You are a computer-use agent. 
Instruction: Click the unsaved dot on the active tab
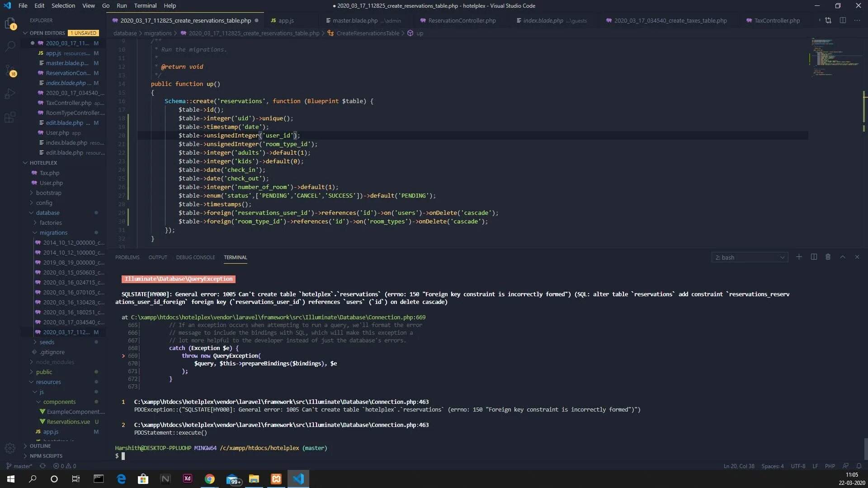coord(256,20)
